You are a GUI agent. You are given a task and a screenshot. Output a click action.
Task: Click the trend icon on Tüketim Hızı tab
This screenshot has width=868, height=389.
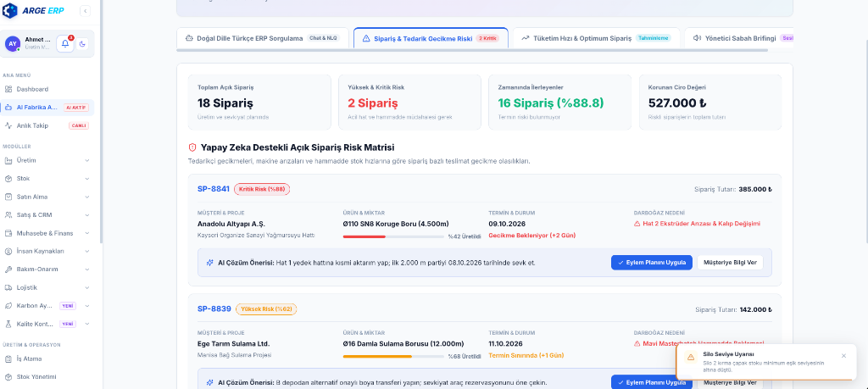pyautogui.click(x=525, y=39)
